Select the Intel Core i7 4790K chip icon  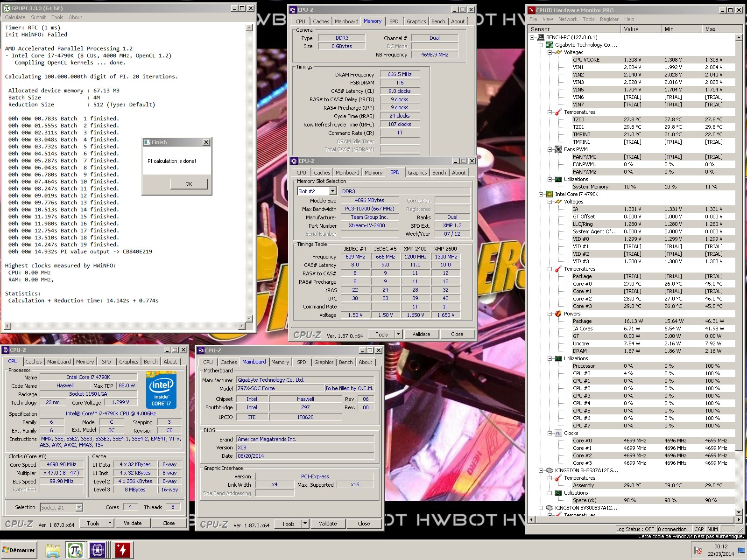point(550,194)
